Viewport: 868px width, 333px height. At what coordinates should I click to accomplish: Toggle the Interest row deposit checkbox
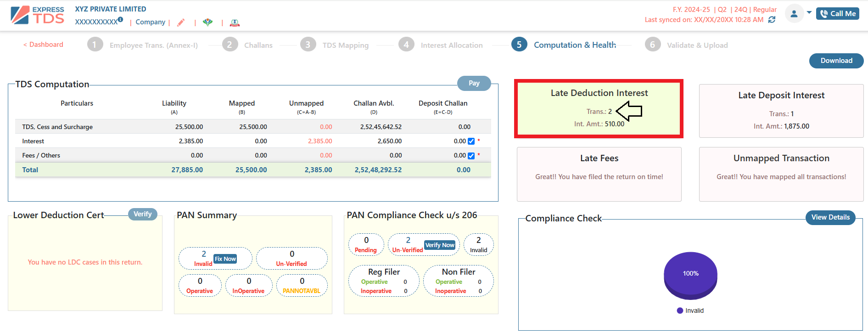click(471, 141)
